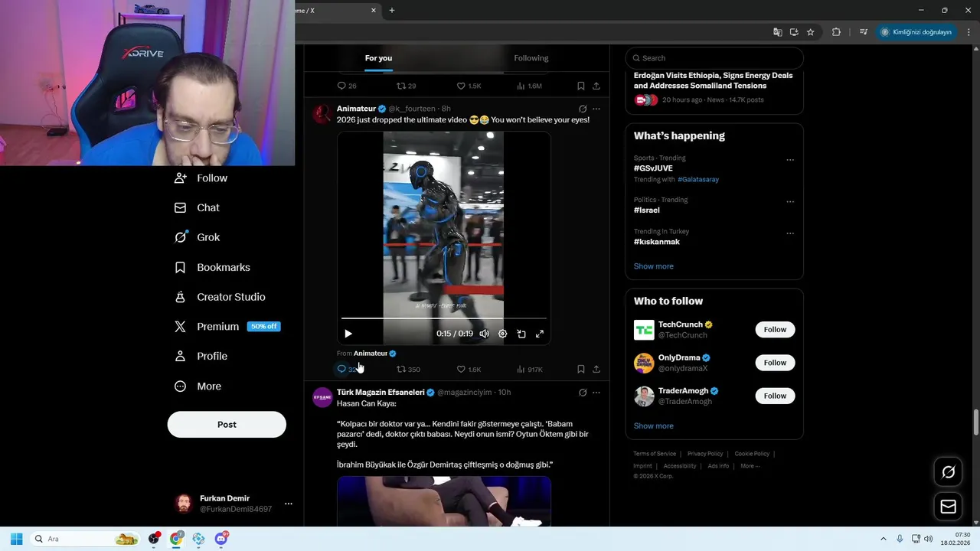Toggle picture-in-picture on the video
Viewport: 980px width, 551px height.
(x=521, y=334)
